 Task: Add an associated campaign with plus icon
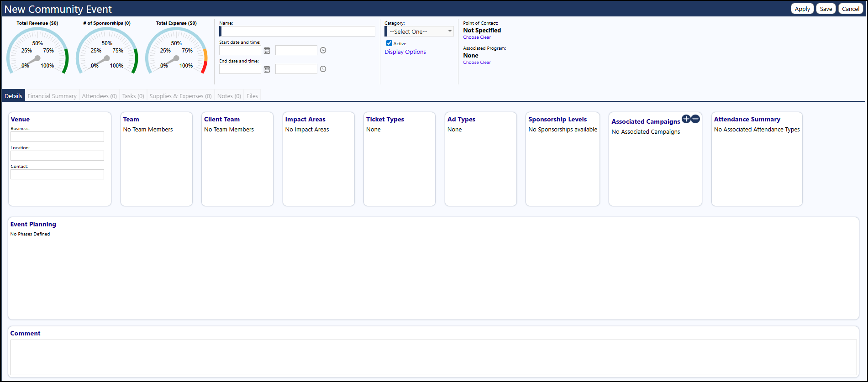686,119
